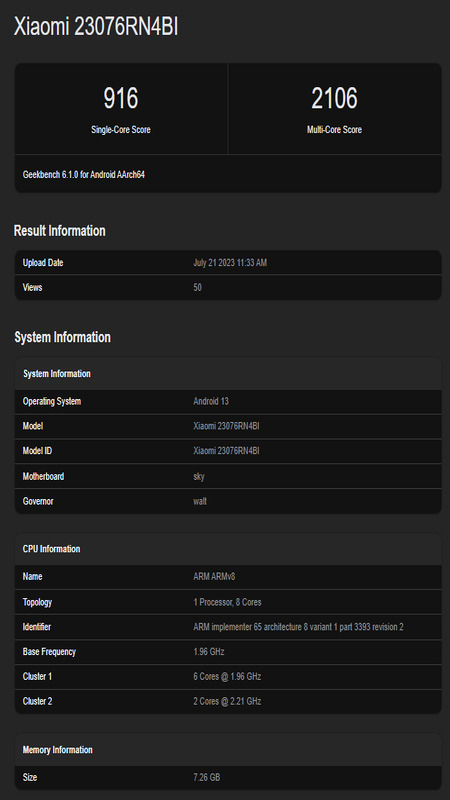Click the Governor label
450x800 pixels.
[38, 501]
